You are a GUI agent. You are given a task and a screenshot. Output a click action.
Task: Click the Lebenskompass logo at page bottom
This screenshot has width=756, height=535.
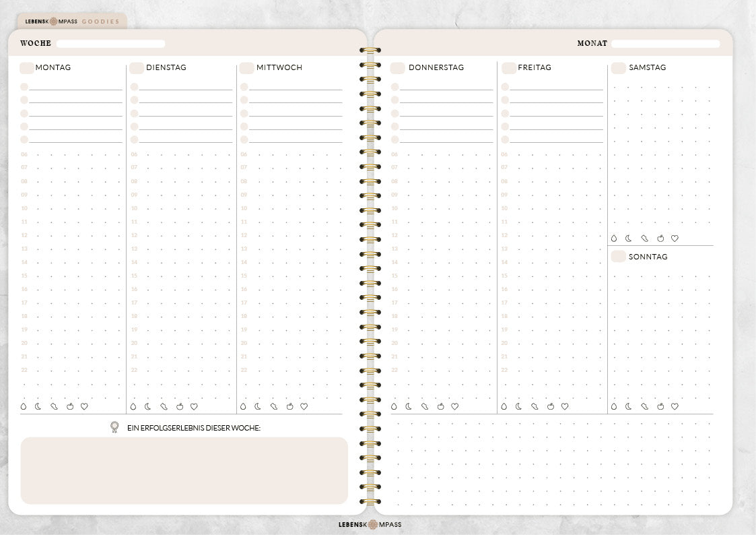(x=370, y=524)
